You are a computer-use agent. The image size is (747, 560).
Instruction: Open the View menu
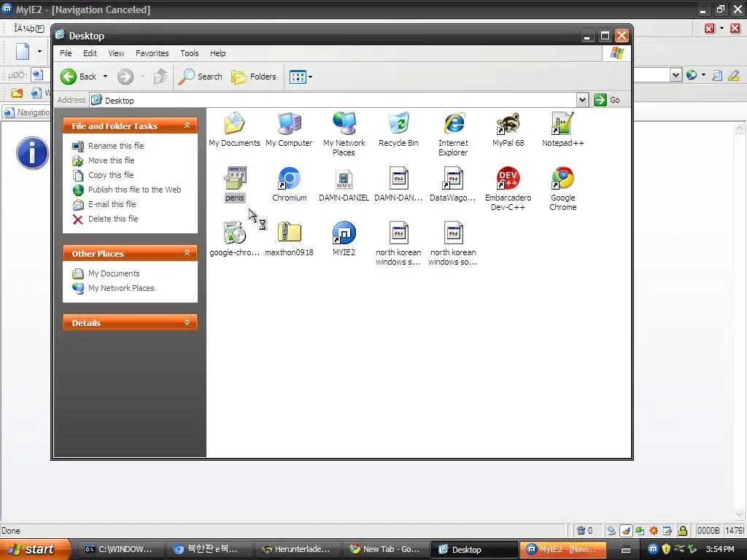pos(116,53)
